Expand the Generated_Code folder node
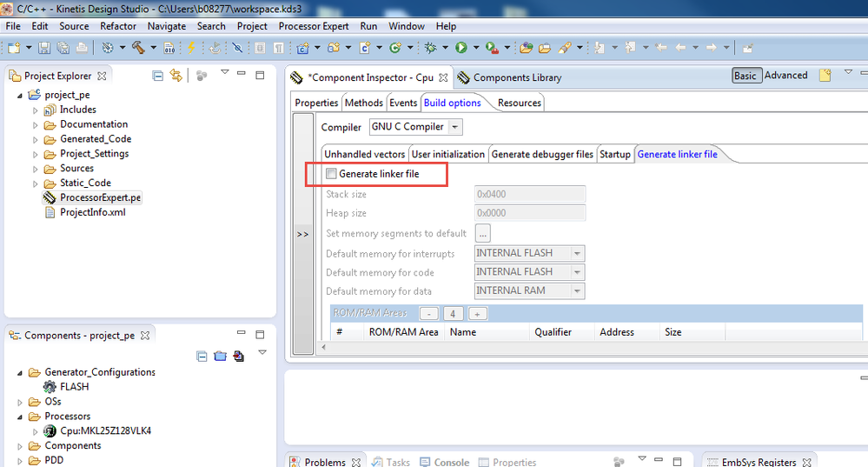Screen dimensions: 868x467 (36, 140)
